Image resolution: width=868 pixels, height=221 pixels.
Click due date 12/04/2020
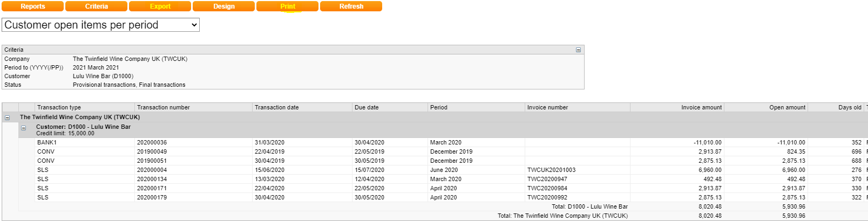(369, 179)
